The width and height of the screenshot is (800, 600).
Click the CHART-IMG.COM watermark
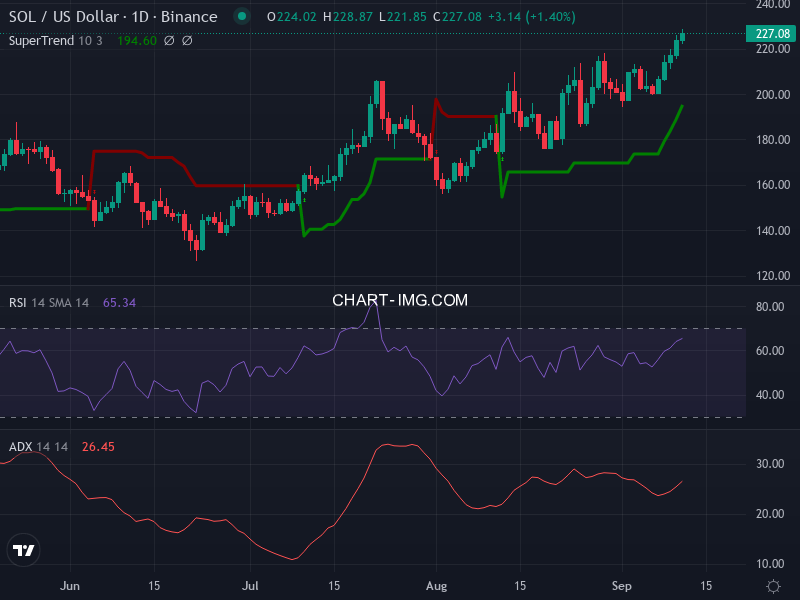coord(400,300)
